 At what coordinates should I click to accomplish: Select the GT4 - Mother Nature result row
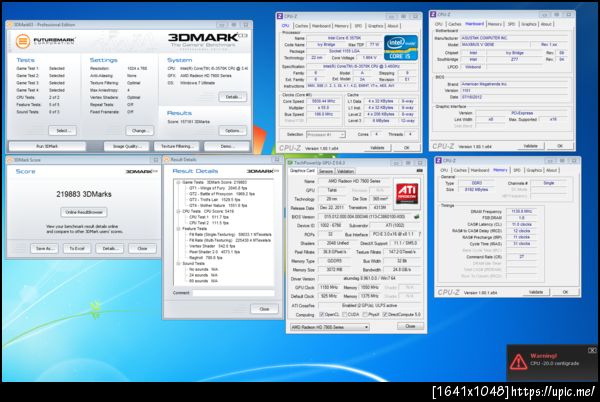[218, 205]
